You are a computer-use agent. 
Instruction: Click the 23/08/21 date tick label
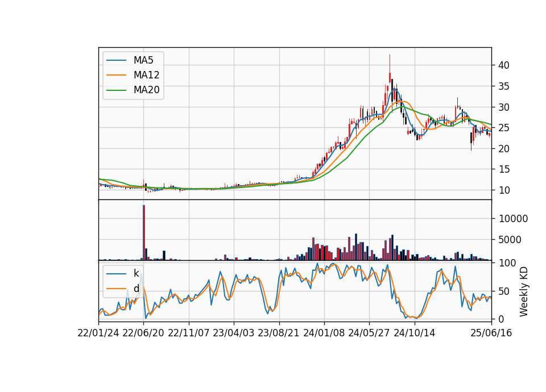(x=279, y=333)
